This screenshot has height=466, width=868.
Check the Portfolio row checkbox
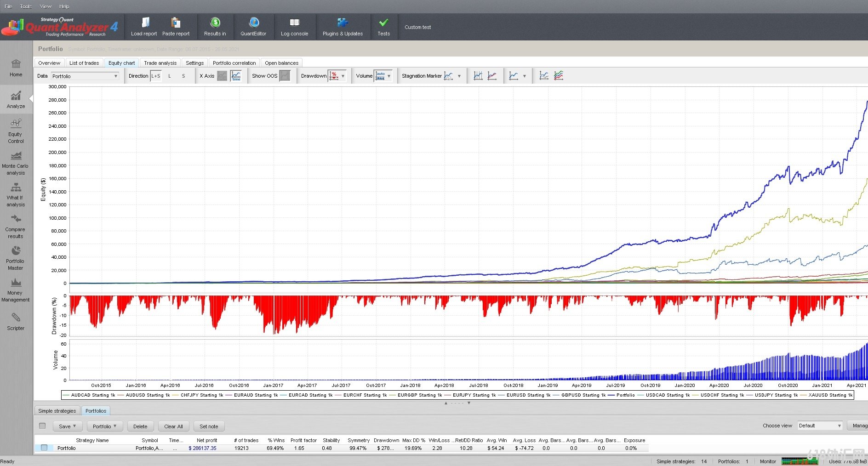(x=44, y=448)
